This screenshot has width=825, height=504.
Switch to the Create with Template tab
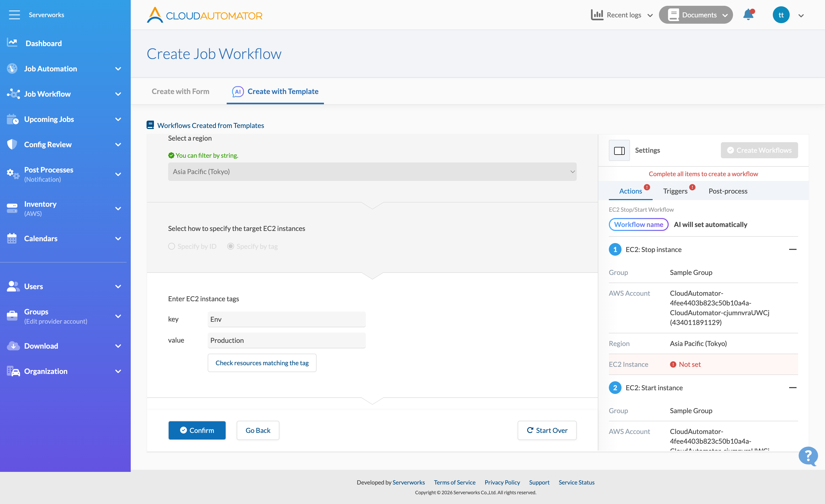tap(275, 91)
